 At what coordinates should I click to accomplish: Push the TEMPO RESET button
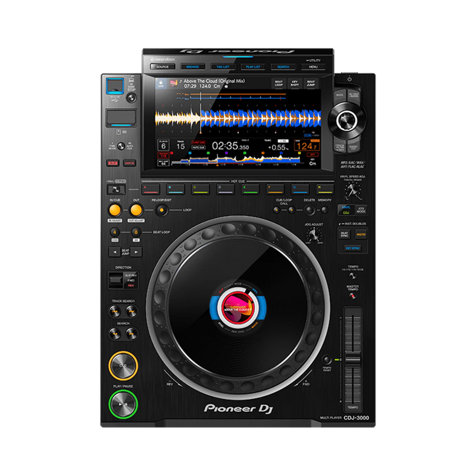click(x=327, y=359)
